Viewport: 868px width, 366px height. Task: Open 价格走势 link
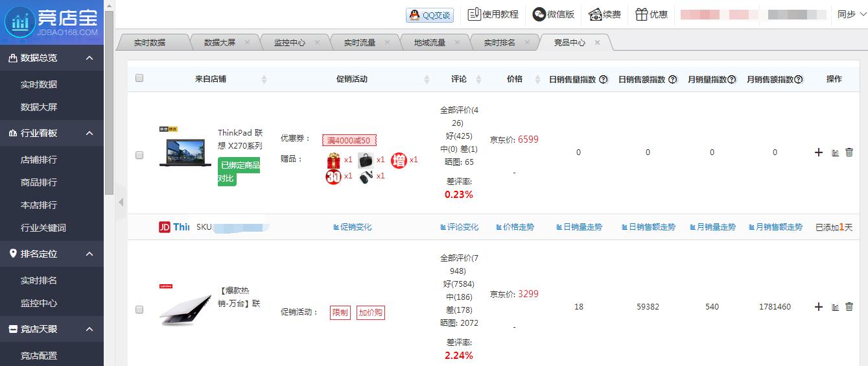pyautogui.click(x=515, y=227)
